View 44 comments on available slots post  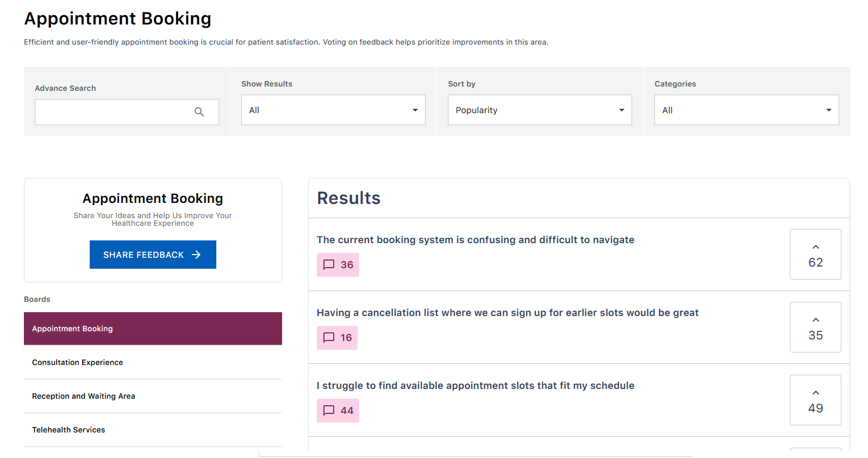(338, 411)
